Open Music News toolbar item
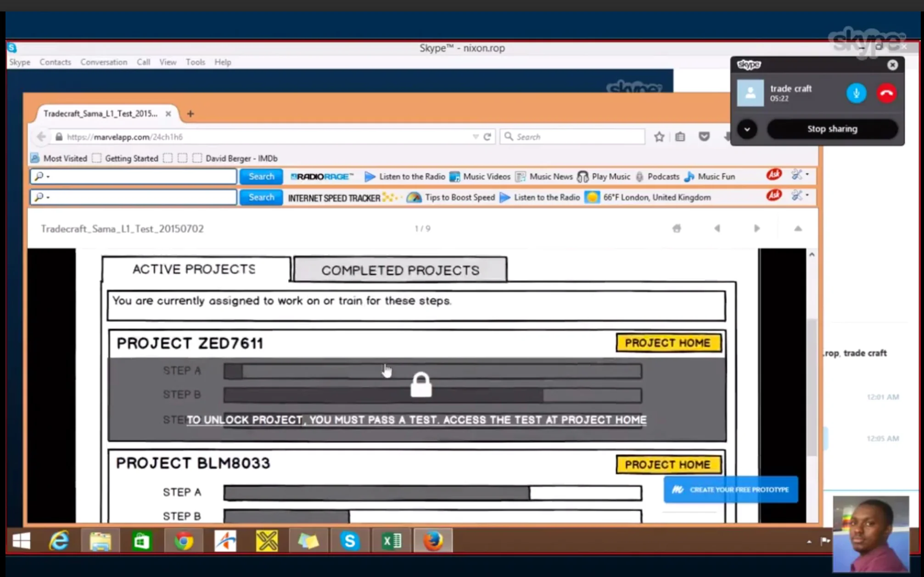The height and width of the screenshot is (577, 924). click(x=544, y=177)
